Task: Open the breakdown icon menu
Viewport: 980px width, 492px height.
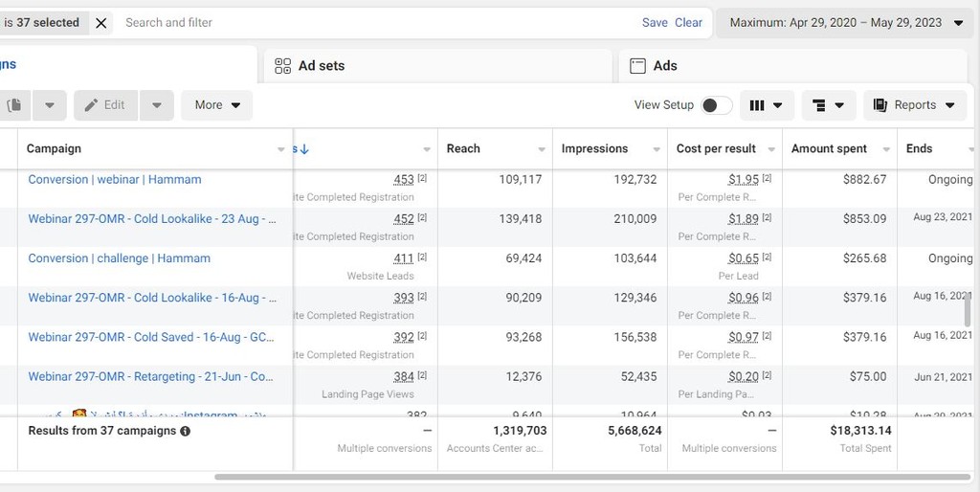Action: tap(828, 105)
